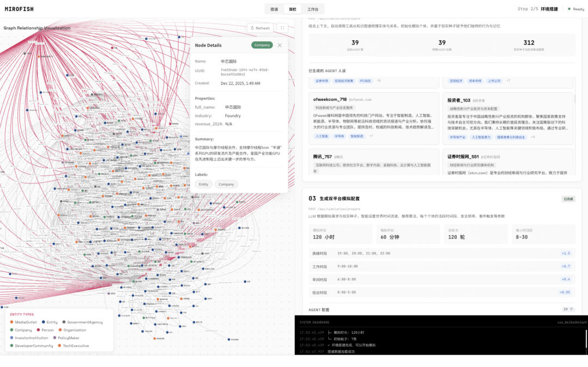
Task: Open the ofweekcom_718 agent card
Action: click(x=373, y=118)
